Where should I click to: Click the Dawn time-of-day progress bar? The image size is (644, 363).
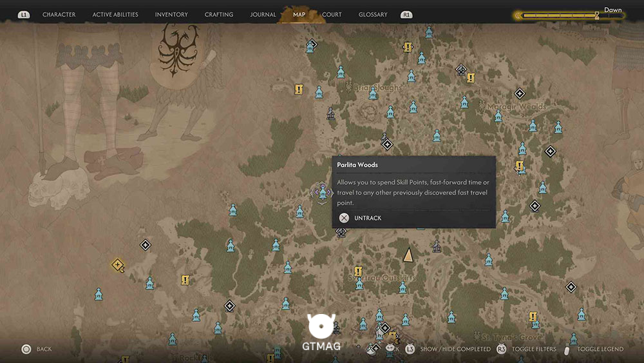pyautogui.click(x=569, y=15)
